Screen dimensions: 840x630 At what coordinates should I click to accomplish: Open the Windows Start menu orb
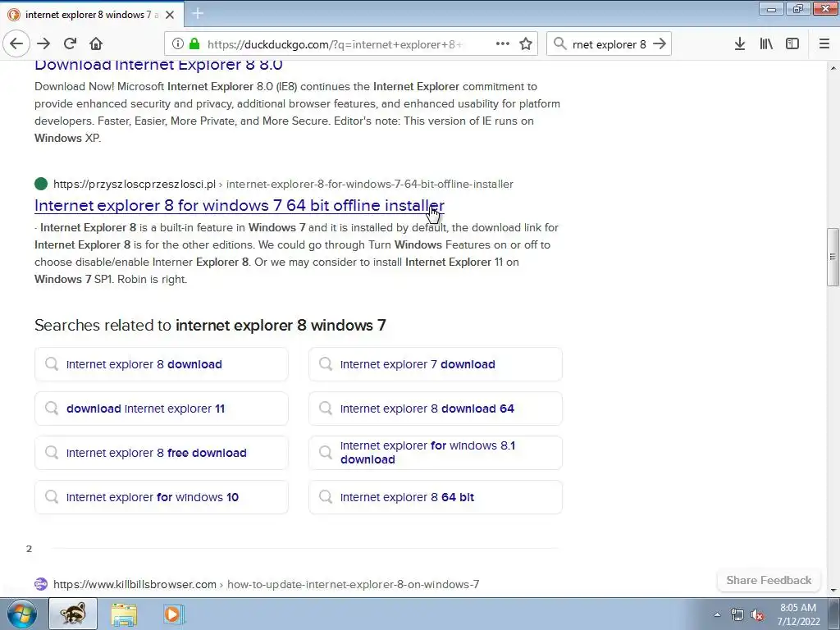(x=22, y=614)
